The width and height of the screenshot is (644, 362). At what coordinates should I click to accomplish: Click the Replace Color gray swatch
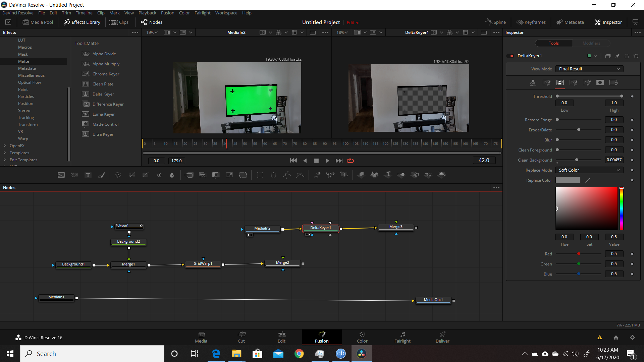[568, 180]
